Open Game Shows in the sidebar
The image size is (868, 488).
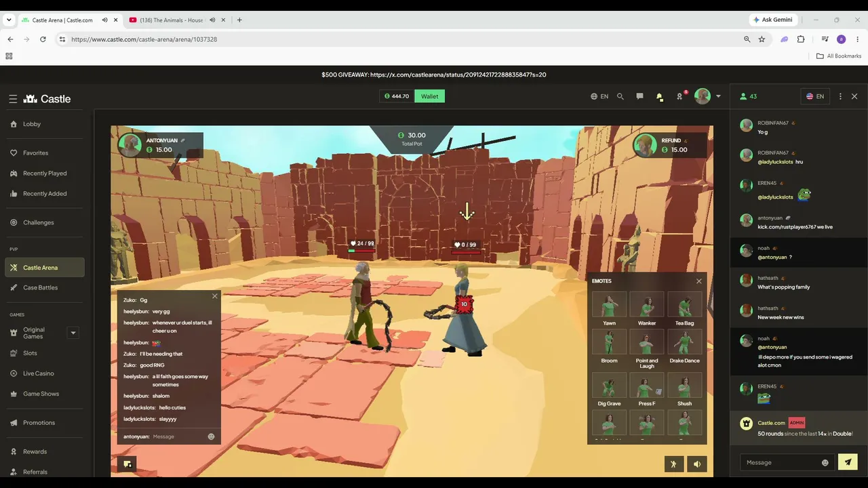click(41, 394)
